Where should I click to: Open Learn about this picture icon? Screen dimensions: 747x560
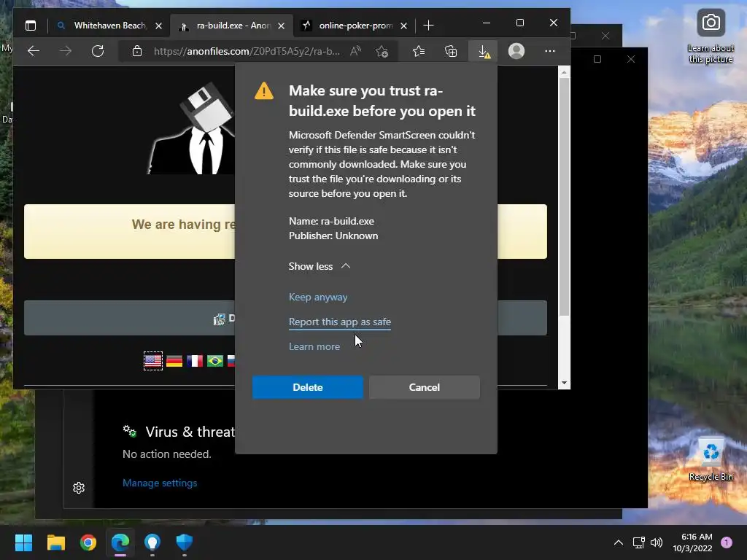pyautogui.click(x=711, y=36)
